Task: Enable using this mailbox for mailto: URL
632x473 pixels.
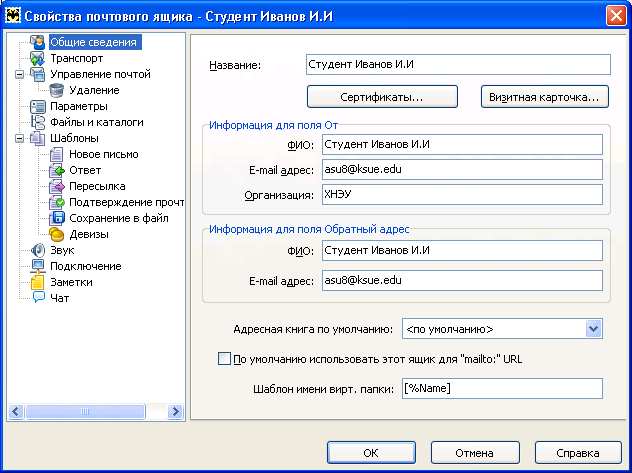Action: pos(224,359)
